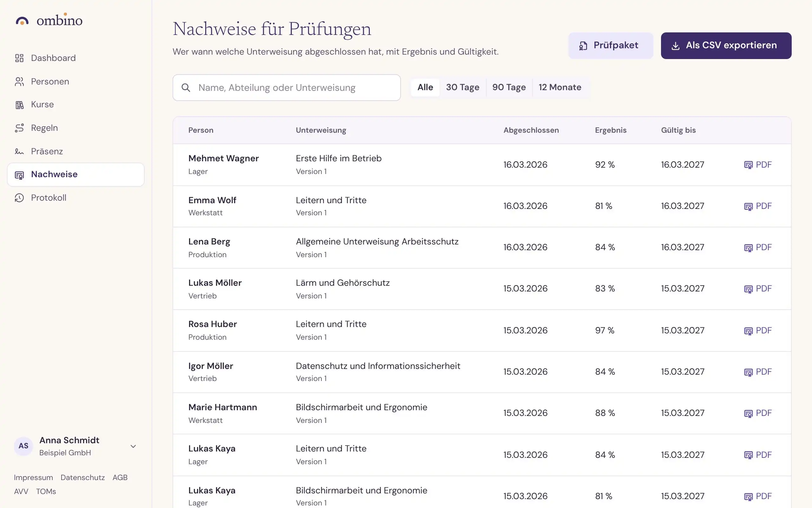Click the Datenschutz und Informationssicherheit training name

click(378, 366)
